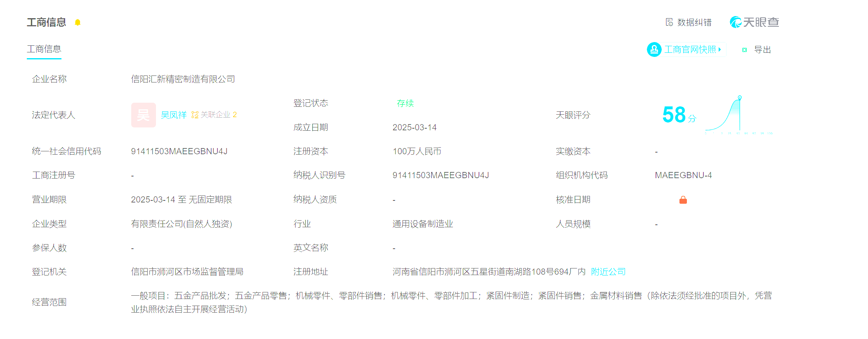
Task: Open legal representative 吴凤祥 profile
Action: point(174,115)
